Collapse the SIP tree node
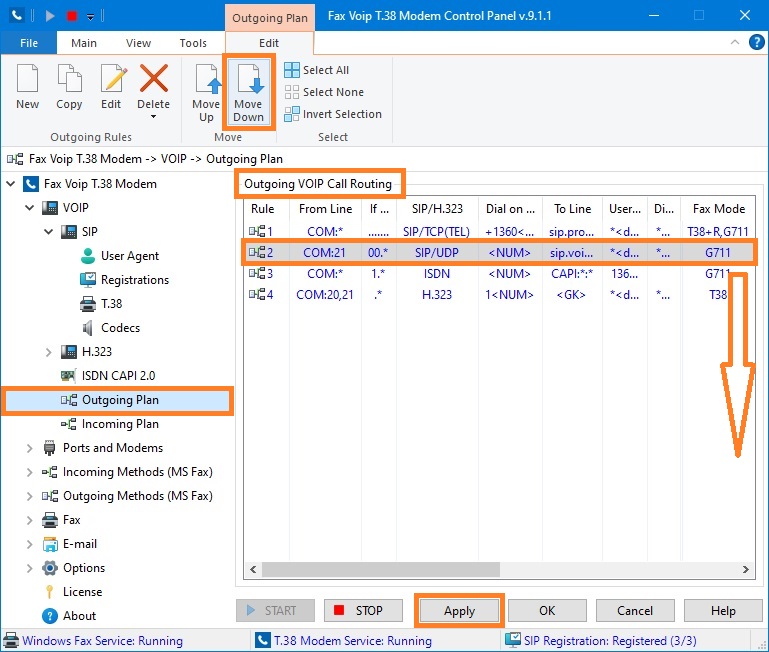 (49, 232)
